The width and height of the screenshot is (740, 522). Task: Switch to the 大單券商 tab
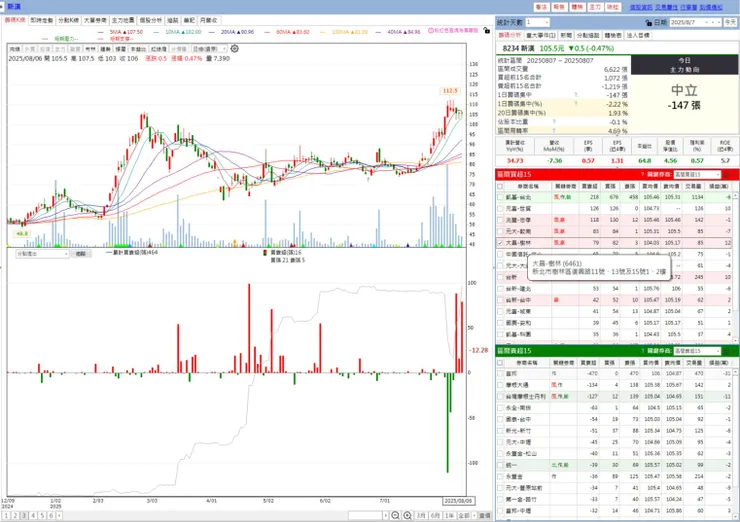point(95,20)
